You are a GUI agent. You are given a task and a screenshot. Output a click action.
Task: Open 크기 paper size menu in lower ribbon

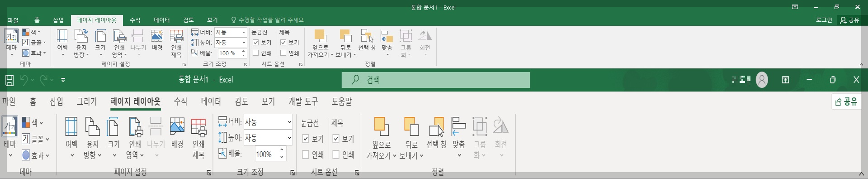tap(113, 137)
